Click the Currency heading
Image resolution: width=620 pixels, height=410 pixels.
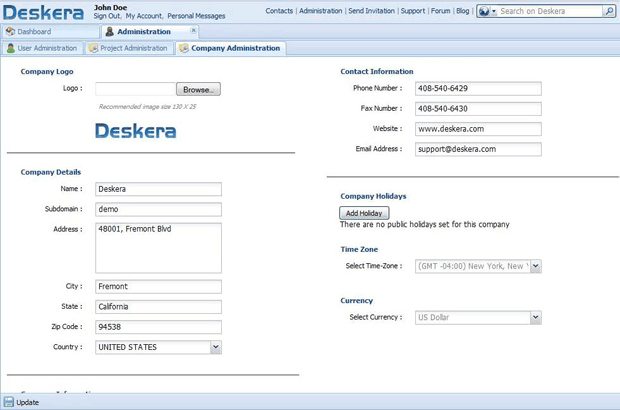click(x=356, y=300)
